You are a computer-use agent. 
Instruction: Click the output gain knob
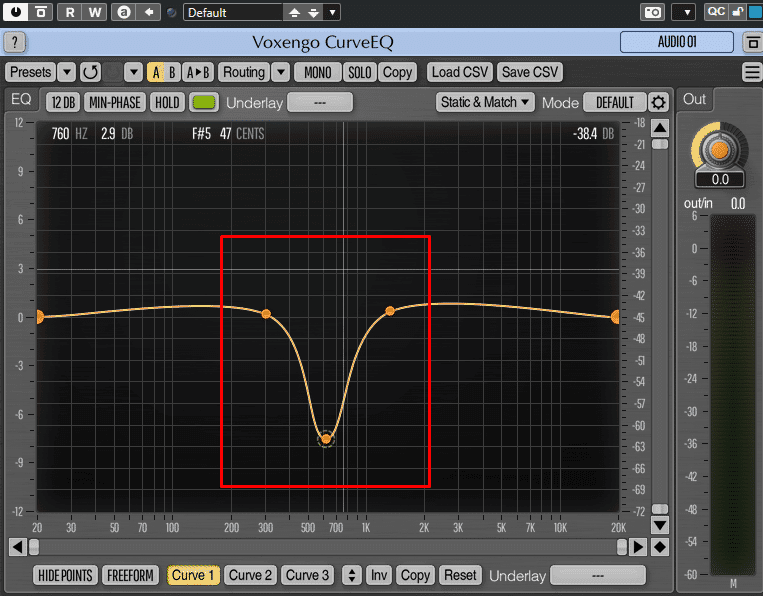click(719, 150)
